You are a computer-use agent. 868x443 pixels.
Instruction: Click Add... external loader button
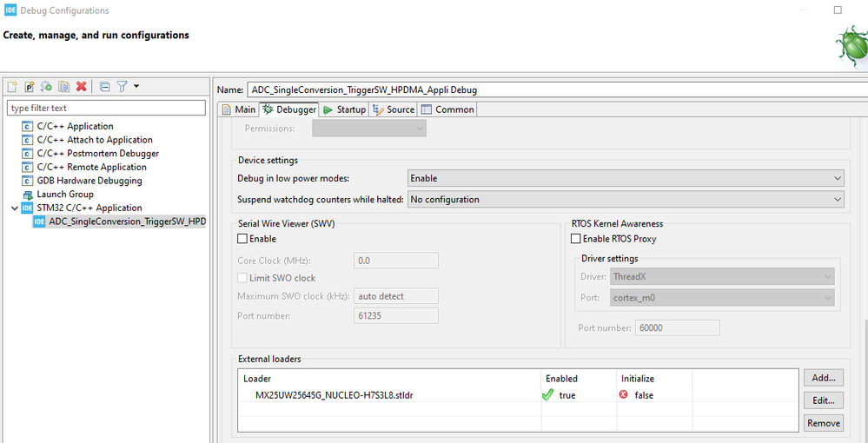click(x=823, y=378)
